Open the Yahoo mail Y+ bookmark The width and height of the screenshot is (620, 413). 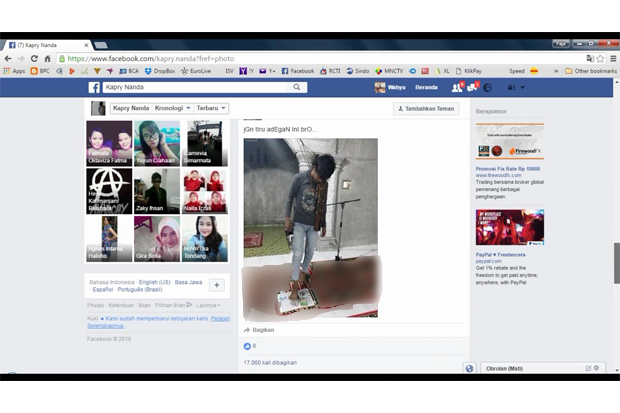(267, 71)
